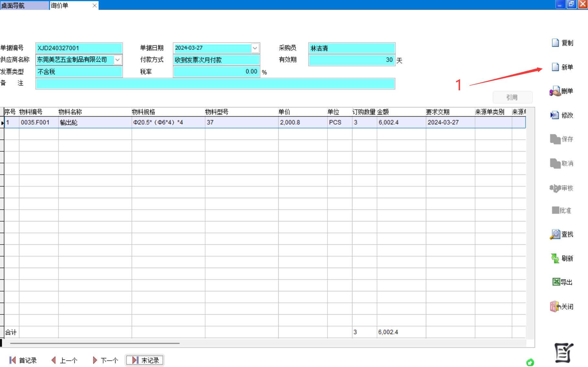Click the 关闭 (Close) door icon

[555, 306]
